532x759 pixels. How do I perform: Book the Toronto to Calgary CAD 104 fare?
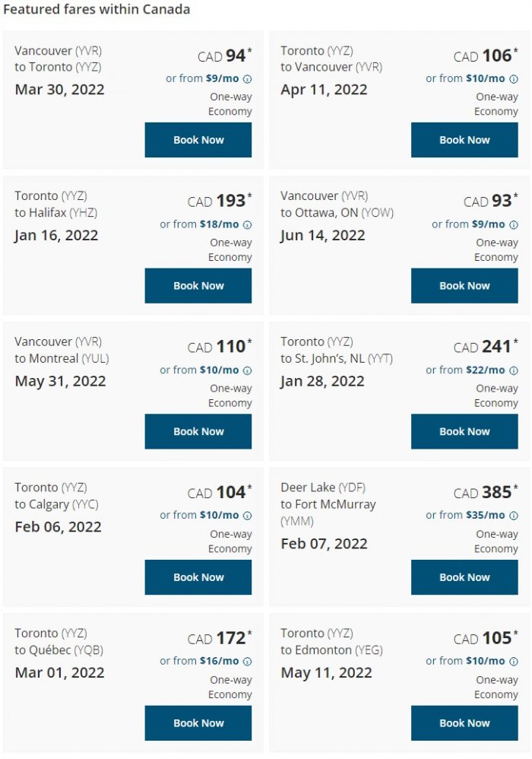198,577
